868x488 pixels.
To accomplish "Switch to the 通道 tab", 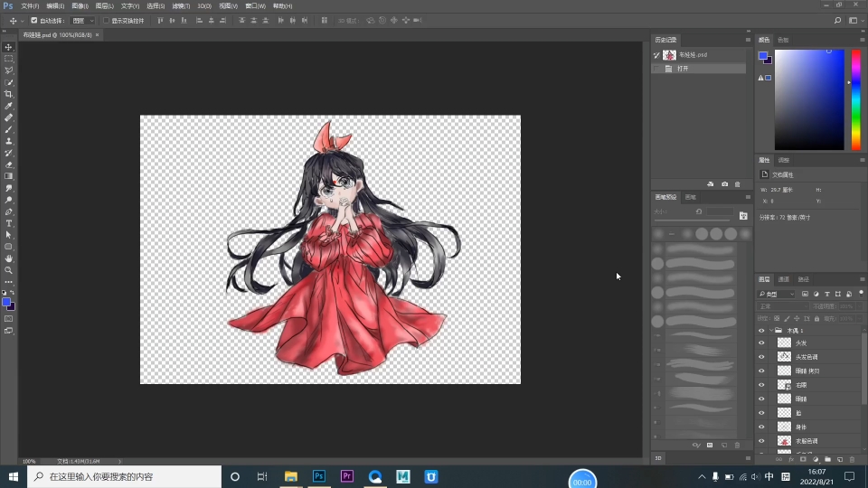I will [x=784, y=279].
